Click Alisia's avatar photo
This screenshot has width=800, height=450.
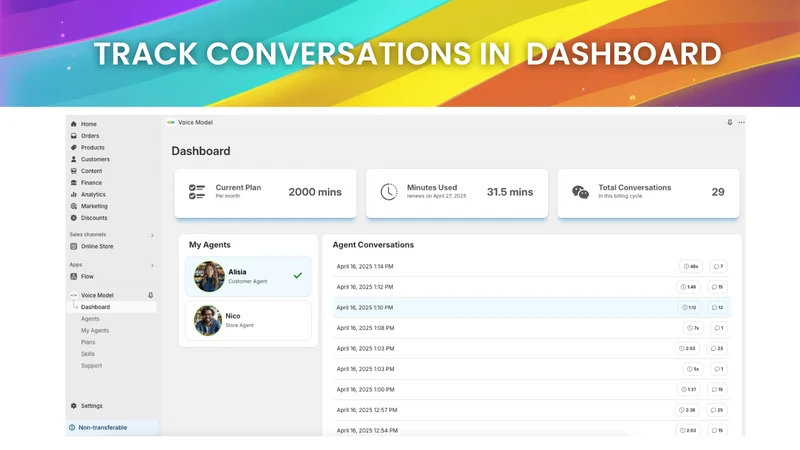[x=209, y=277]
